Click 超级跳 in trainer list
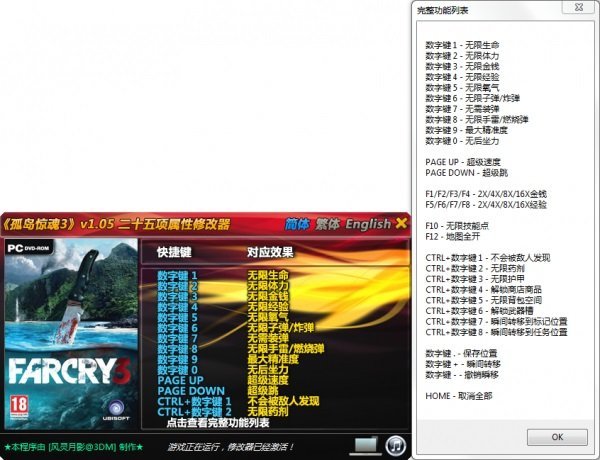Screen dimensions: 600x460 (x=262, y=391)
